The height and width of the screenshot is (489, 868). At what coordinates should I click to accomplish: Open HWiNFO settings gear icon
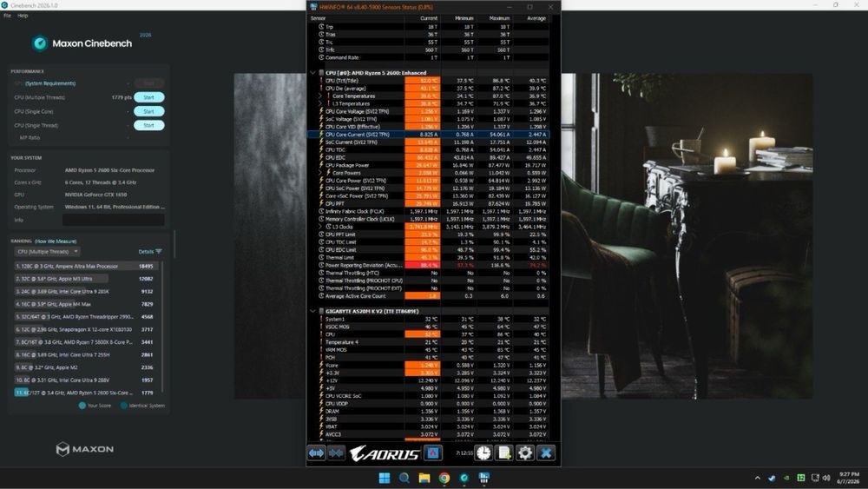coord(525,453)
